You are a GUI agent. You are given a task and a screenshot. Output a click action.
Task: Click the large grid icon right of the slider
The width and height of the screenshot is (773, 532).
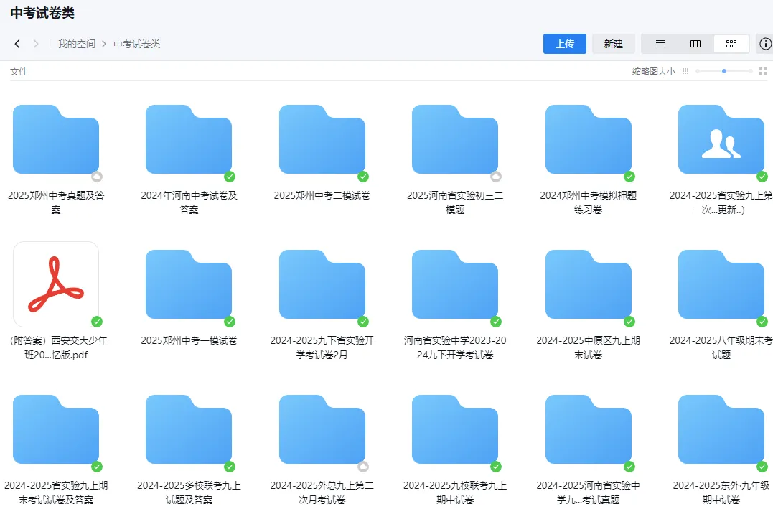click(x=763, y=70)
